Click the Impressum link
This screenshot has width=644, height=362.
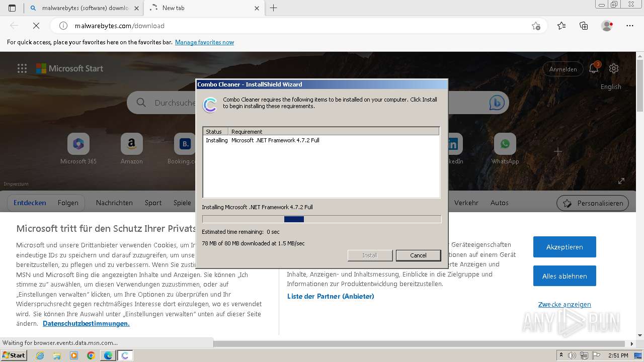(x=16, y=184)
